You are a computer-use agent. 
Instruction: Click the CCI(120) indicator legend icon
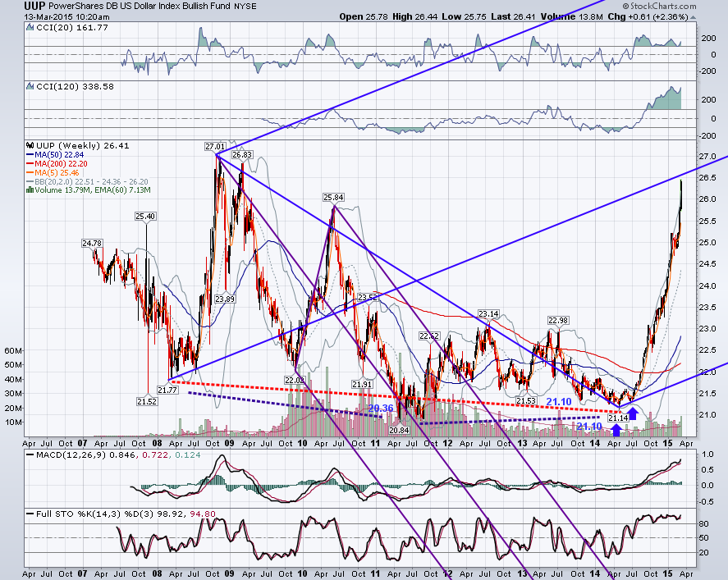[30, 86]
